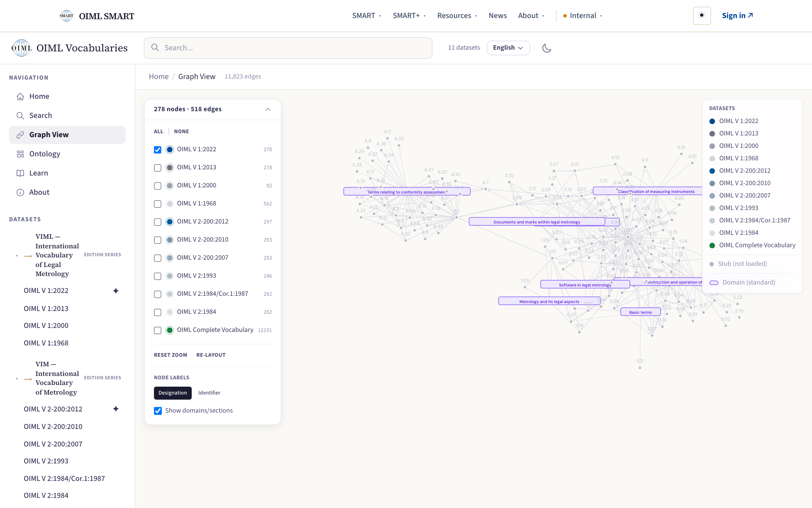Click the OIML Vocabularies globe logo

21,48
